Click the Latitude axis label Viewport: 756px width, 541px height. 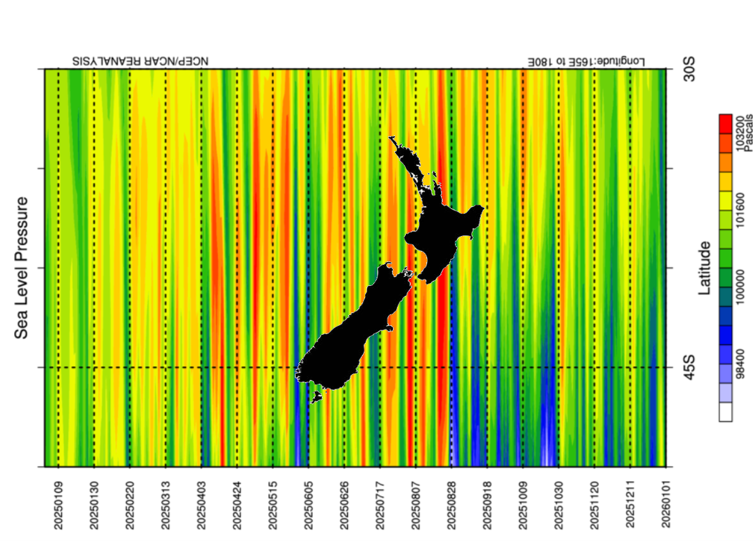click(705, 267)
